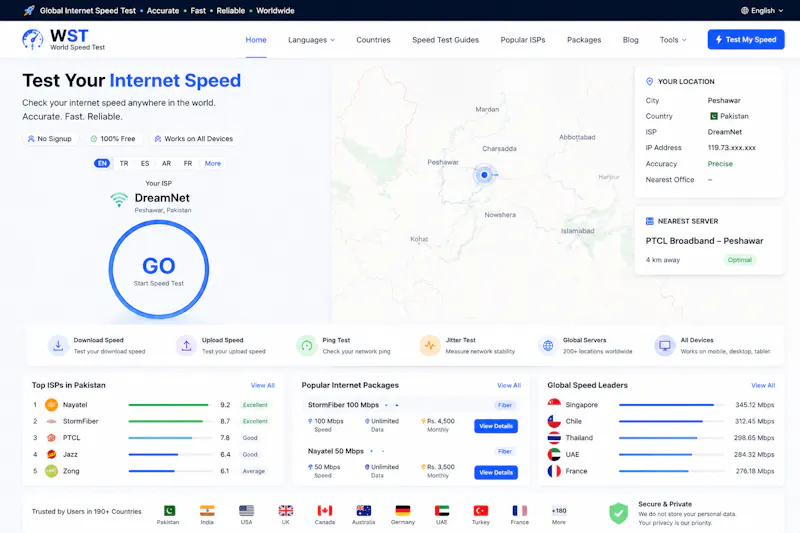This screenshot has height=533, width=800.
Task: Click the Islamabad label on map
Action: pyautogui.click(x=578, y=231)
